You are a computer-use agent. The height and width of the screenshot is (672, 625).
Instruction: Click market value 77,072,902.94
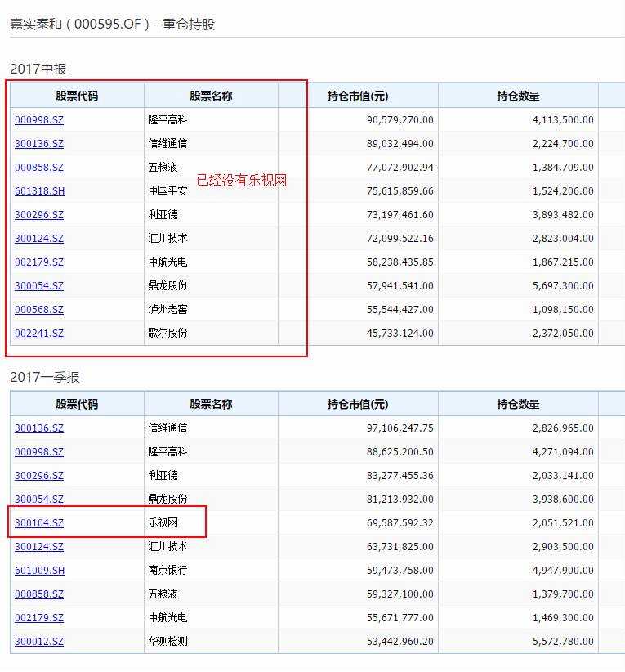click(x=400, y=167)
